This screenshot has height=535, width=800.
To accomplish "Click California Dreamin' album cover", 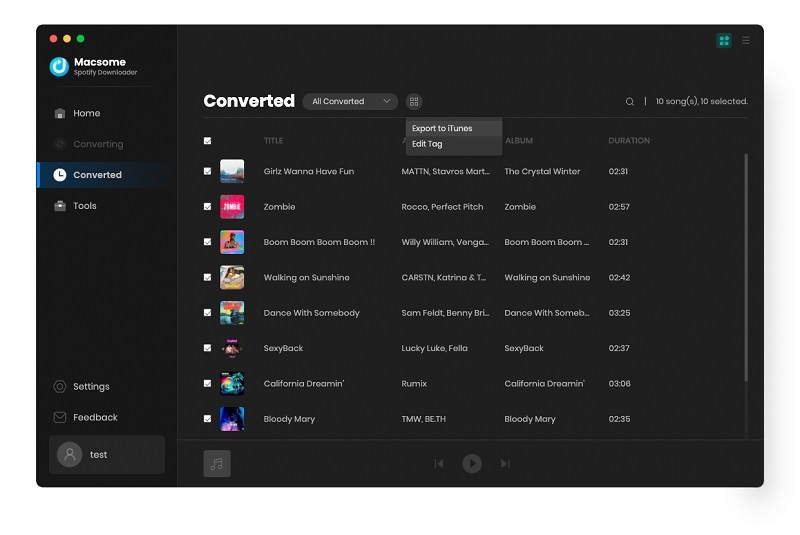I will [x=232, y=384].
